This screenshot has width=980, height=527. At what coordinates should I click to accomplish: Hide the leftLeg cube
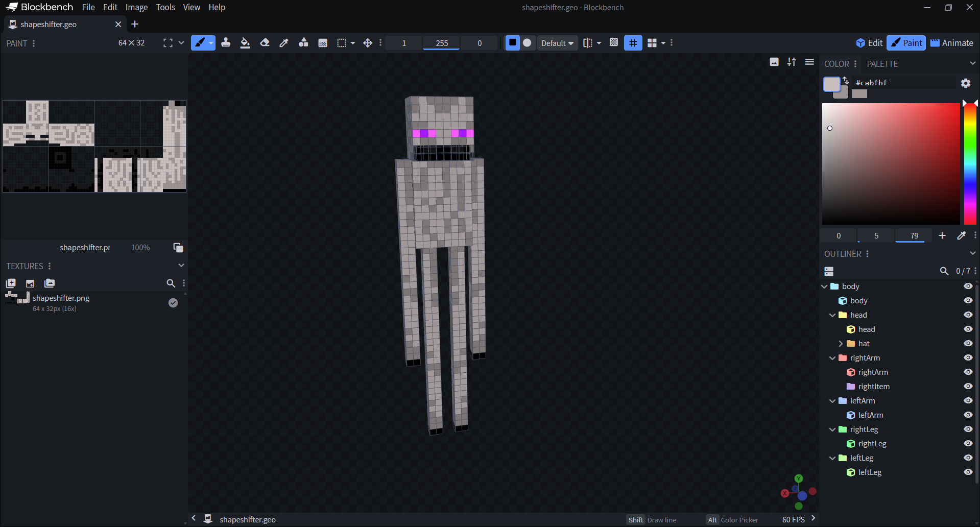968,472
